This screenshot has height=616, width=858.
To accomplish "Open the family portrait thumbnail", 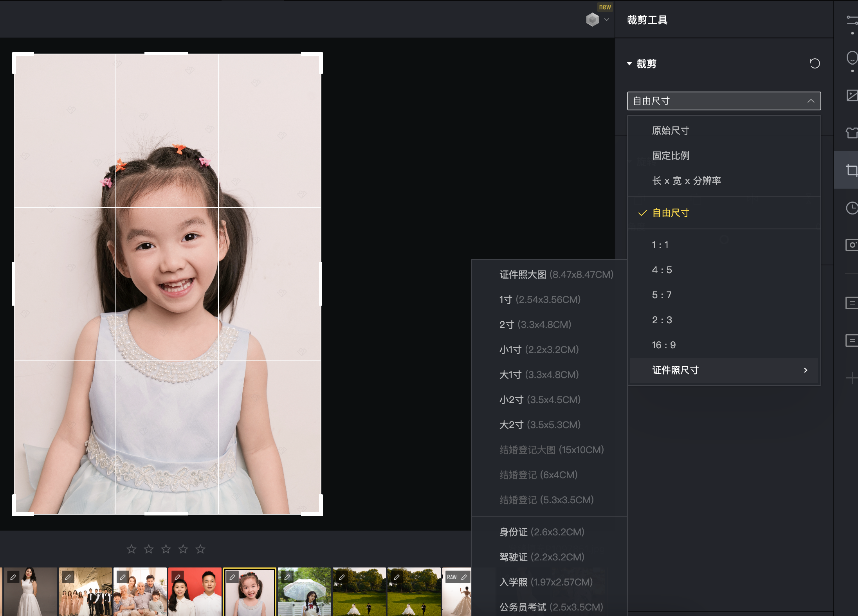I will [x=140, y=592].
